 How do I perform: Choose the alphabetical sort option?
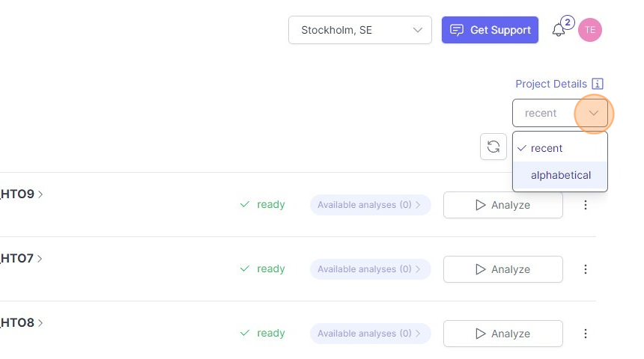561,175
